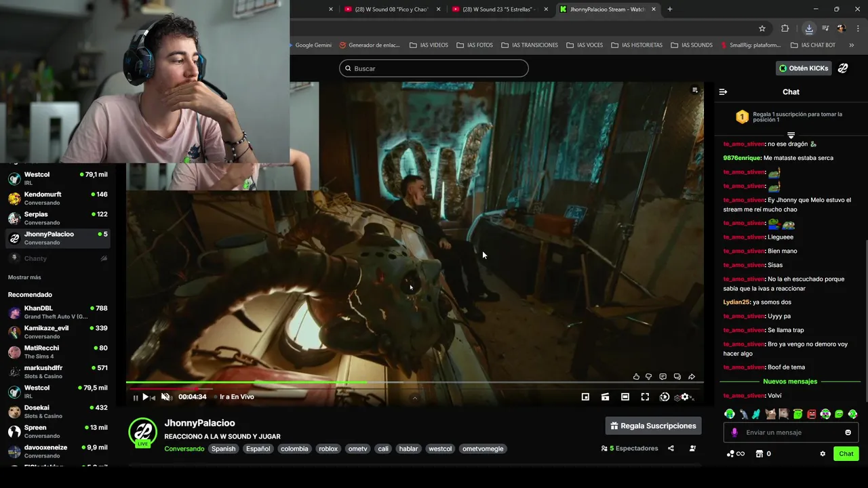The image size is (868, 488).
Task: Open Kendomurft channel in sidebar
Action: [58, 199]
